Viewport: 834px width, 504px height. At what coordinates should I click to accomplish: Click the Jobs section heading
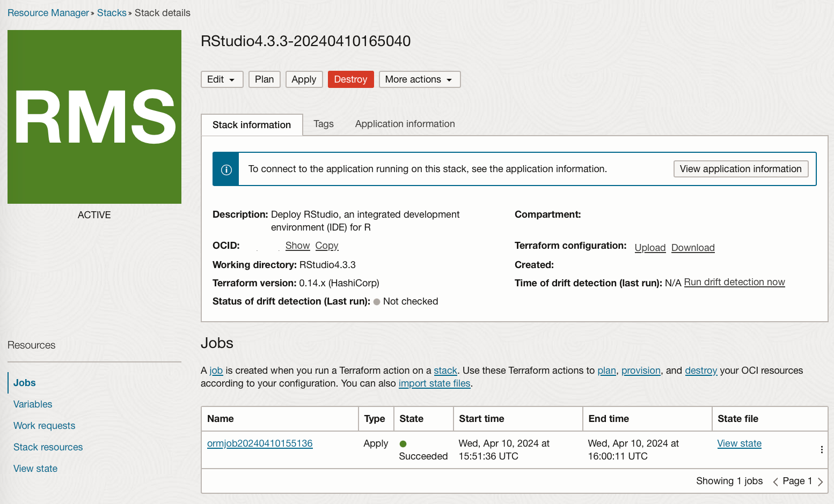pyautogui.click(x=217, y=343)
